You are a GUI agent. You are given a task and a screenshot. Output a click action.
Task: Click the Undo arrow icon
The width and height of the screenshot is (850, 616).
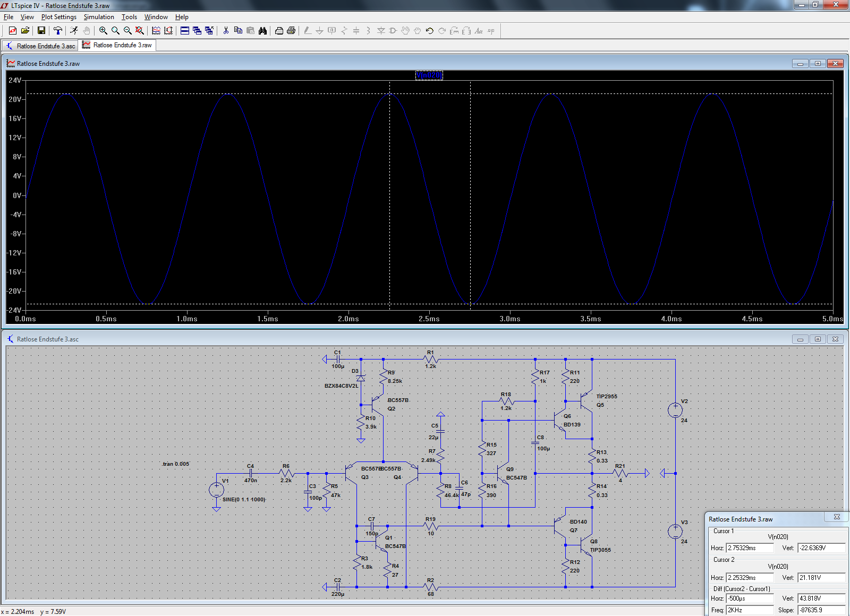pos(430,31)
